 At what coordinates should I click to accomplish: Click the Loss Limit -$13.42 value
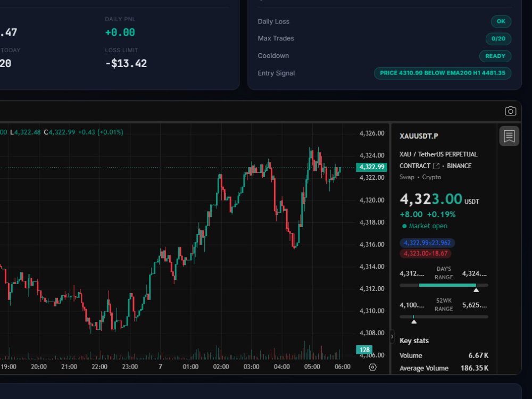pyautogui.click(x=126, y=63)
